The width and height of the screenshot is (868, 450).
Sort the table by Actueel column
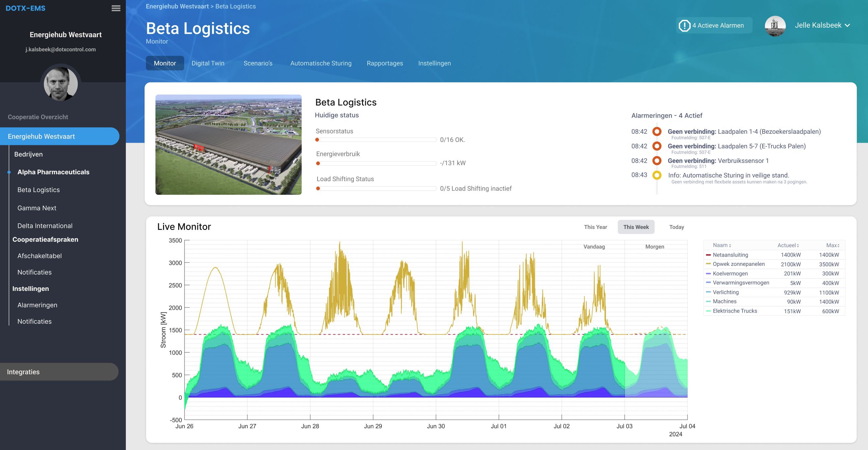click(788, 245)
